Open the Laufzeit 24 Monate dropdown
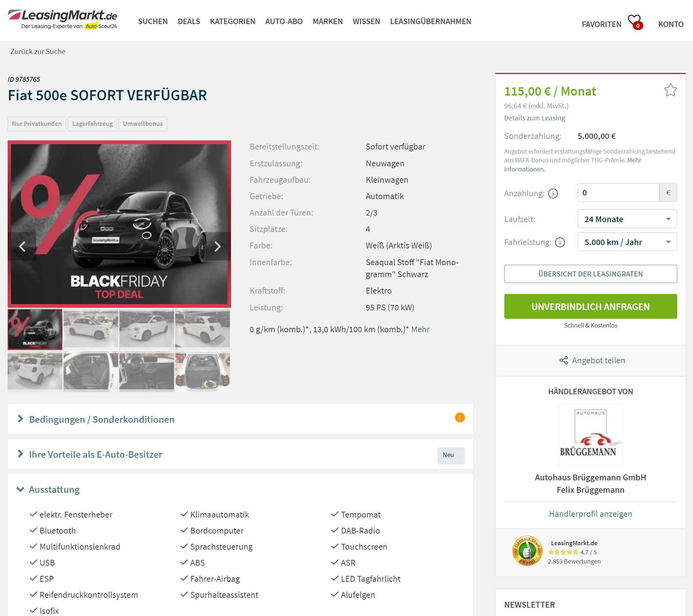This screenshot has height=616, width=693. pos(627,219)
